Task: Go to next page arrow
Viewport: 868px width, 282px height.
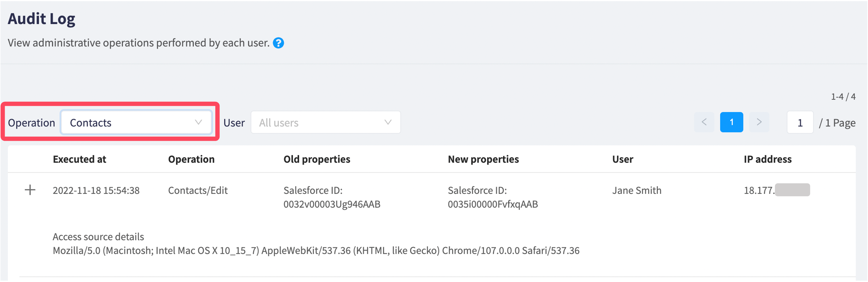Action: [759, 122]
